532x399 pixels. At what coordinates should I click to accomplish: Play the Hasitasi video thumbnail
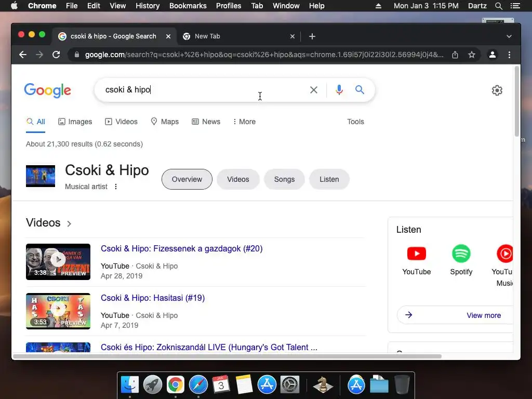[58, 311]
